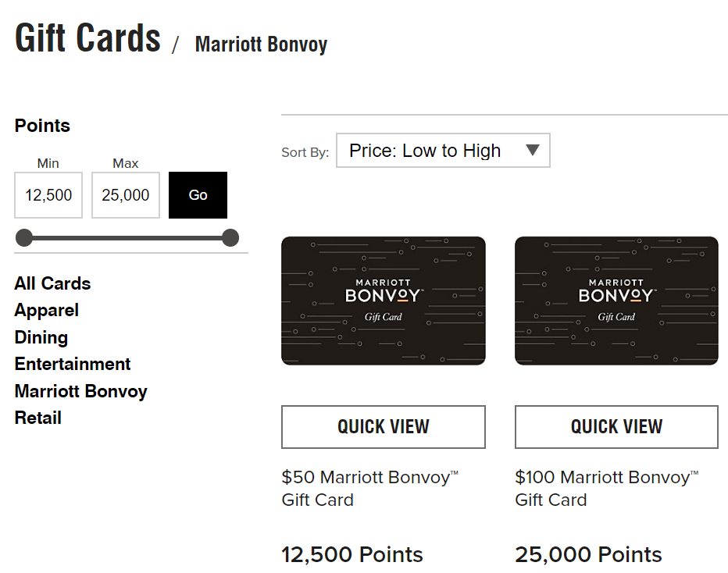
Task: Select the Dining category
Action: pos(41,337)
